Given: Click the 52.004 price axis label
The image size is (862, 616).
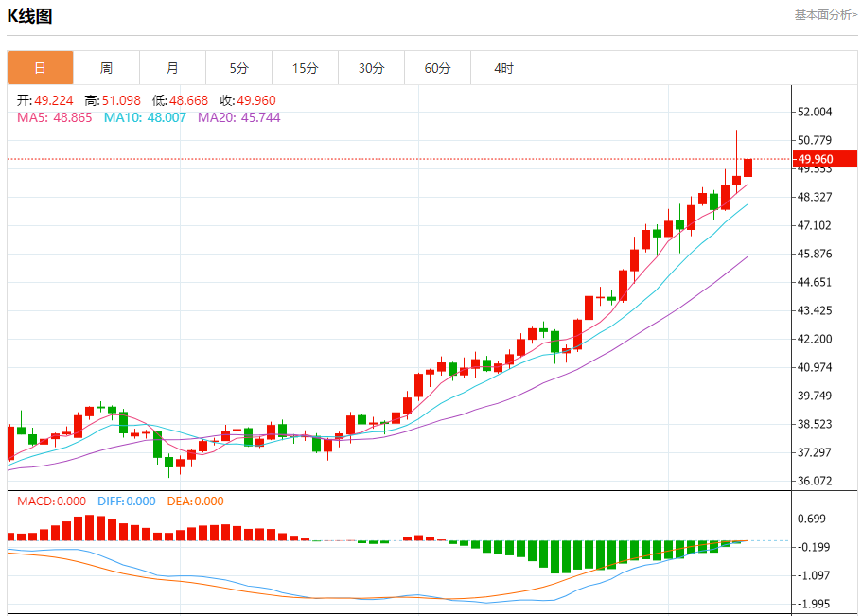Looking at the screenshot, I should (815, 112).
